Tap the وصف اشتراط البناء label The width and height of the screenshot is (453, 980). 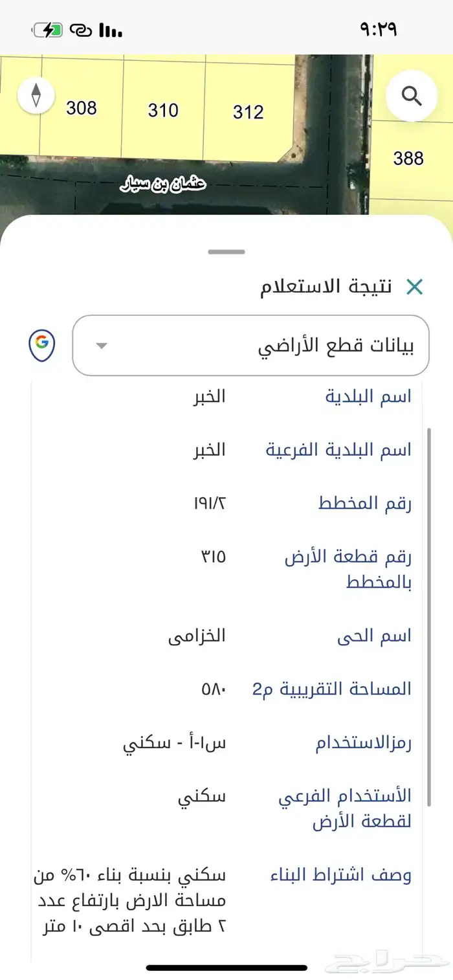pyautogui.click(x=340, y=876)
